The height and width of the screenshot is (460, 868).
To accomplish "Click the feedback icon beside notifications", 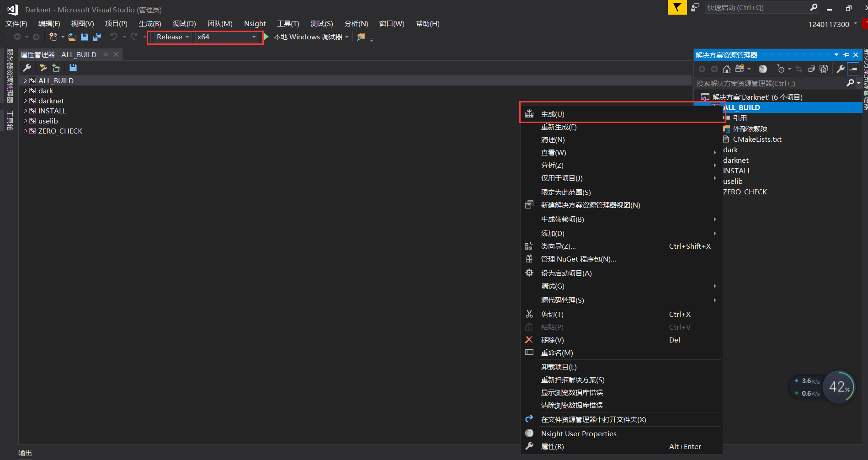I will pos(695,7).
